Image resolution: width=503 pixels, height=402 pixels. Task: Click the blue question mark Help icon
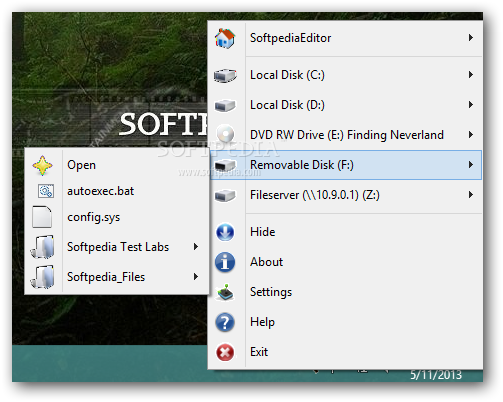click(x=225, y=322)
